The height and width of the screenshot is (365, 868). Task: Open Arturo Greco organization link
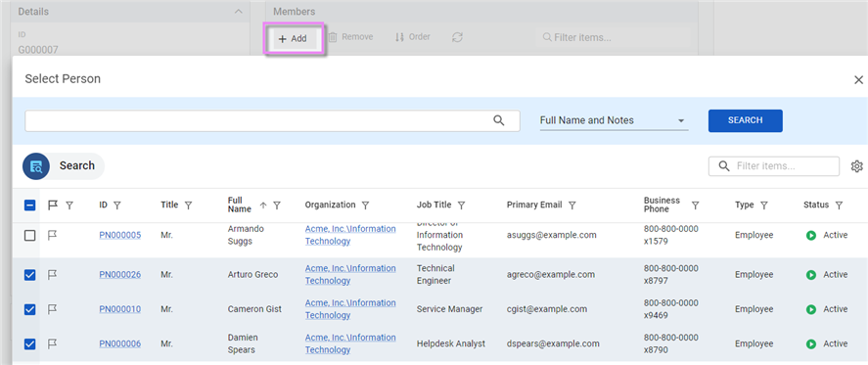click(350, 274)
